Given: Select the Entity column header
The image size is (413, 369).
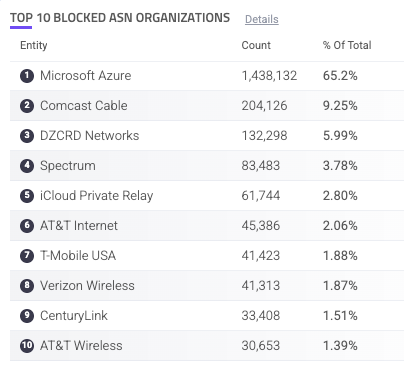Looking at the screenshot, I should click(34, 45).
